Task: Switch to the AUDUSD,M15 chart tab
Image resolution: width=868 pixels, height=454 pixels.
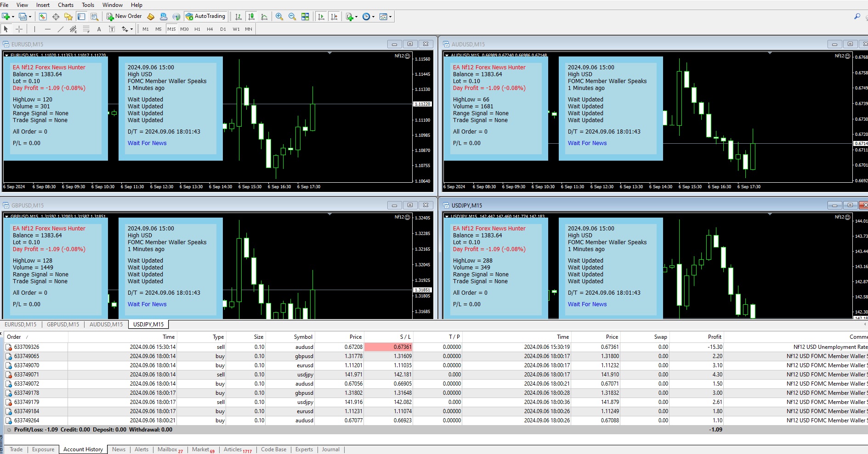Action: (106, 324)
